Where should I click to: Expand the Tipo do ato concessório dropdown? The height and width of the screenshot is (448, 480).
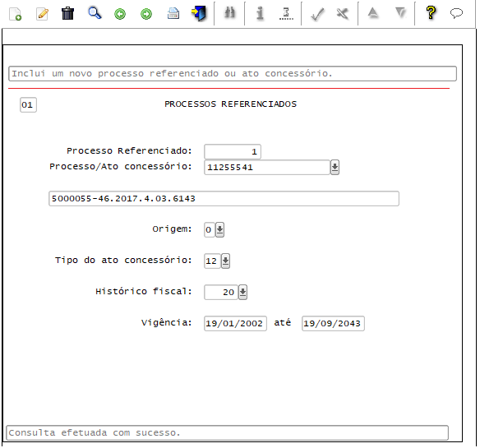[225, 261]
